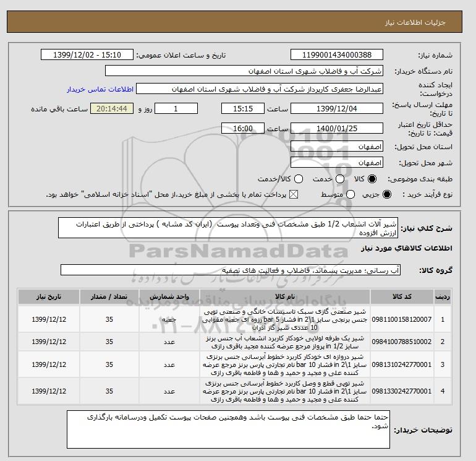The height and width of the screenshot is (461, 476).
Task: Click the buyer organization name field
Action: [244, 71]
